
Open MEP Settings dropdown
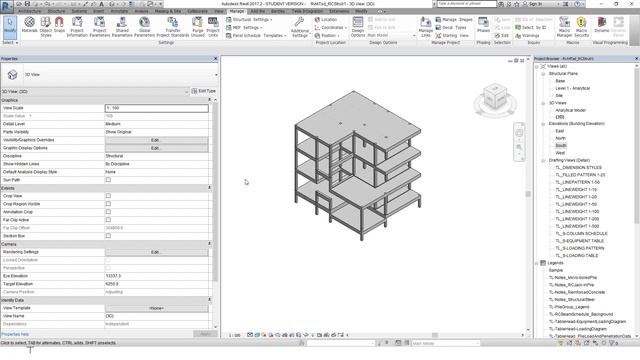[x=244, y=27]
